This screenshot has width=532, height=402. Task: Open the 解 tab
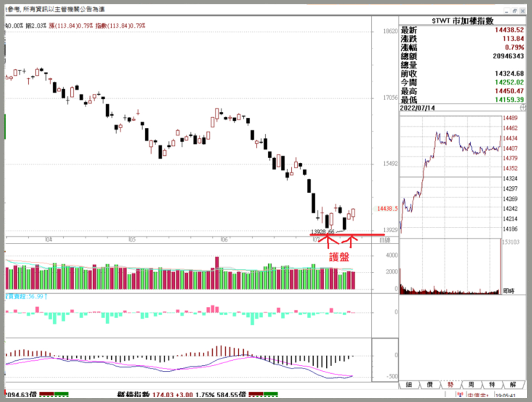pyautogui.click(x=513, y=385)
